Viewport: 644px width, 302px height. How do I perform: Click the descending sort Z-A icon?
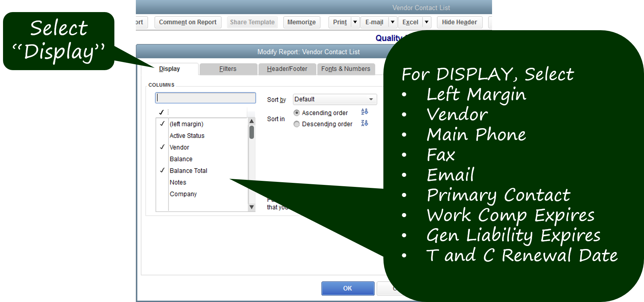(x=365, y=123)
